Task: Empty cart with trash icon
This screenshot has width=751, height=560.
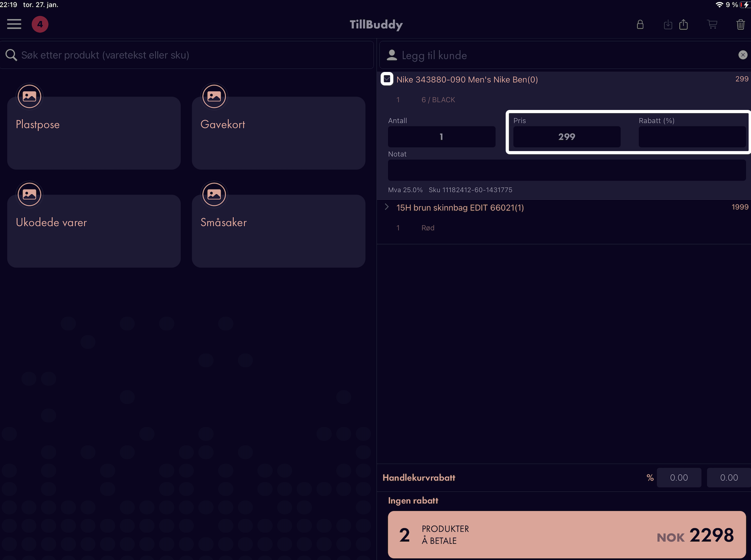Action: pyautogui.click(x=740, y=25)
